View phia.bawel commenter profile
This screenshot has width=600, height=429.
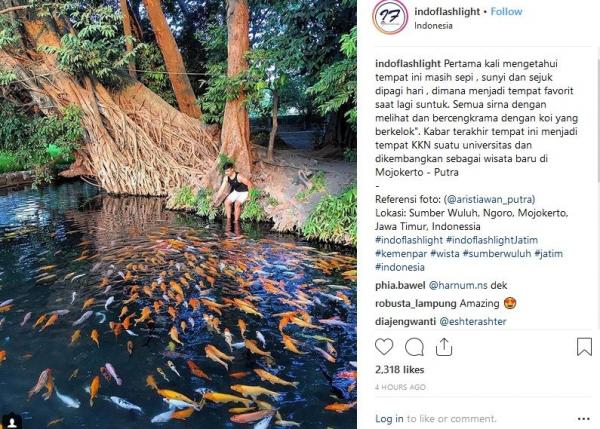[x=403, y=286]
